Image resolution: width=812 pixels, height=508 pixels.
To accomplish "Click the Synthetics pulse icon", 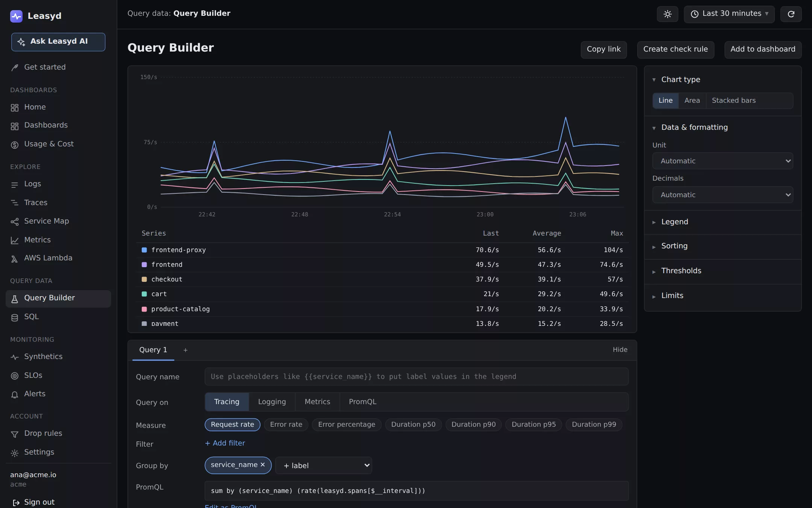I will click(x=15, y=357).
